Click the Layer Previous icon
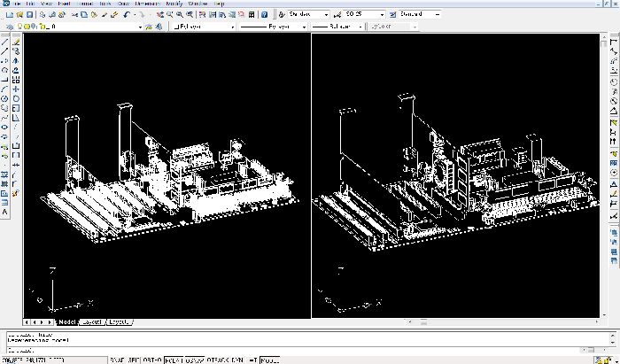This screenshot has width=620, height=364. tap(159, 27)
